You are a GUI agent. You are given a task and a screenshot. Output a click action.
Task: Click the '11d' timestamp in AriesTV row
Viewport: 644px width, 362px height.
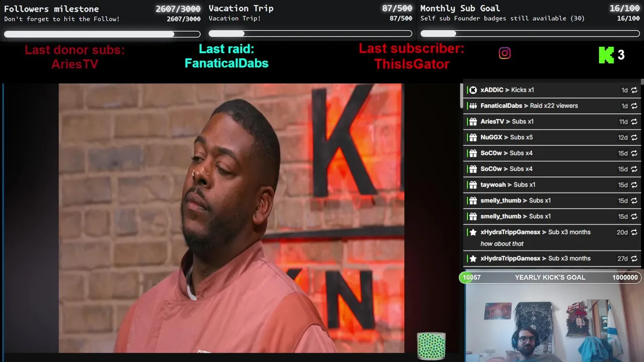623,122
